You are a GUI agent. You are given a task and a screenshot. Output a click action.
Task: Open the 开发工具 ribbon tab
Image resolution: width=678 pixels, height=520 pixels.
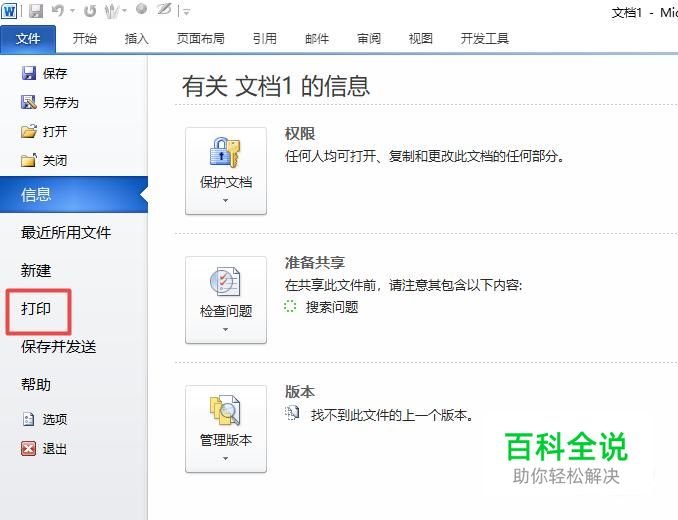[485, 39]
